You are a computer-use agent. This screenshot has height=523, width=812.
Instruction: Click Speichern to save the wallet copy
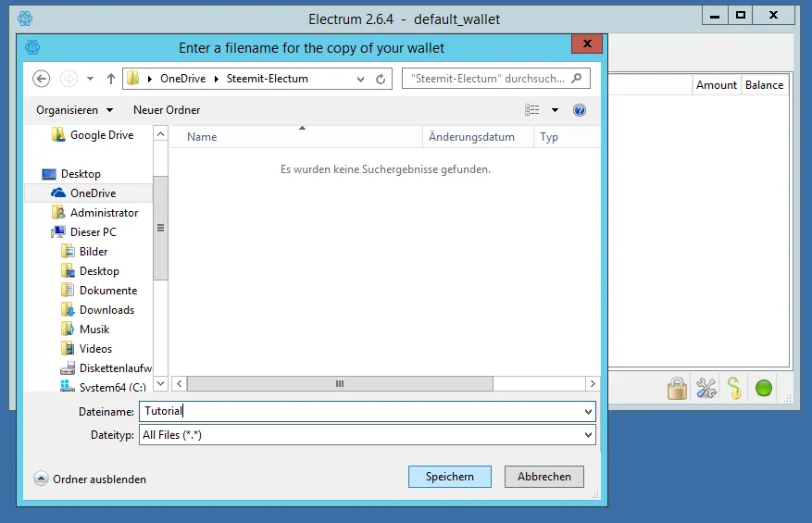[x=449, y=477]
